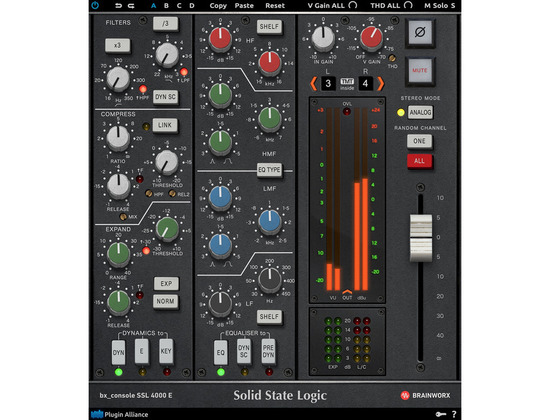Screen dimensions: 550x420
Task: Click the compressor RELEASE knob
Action: (x=118, y=185)
